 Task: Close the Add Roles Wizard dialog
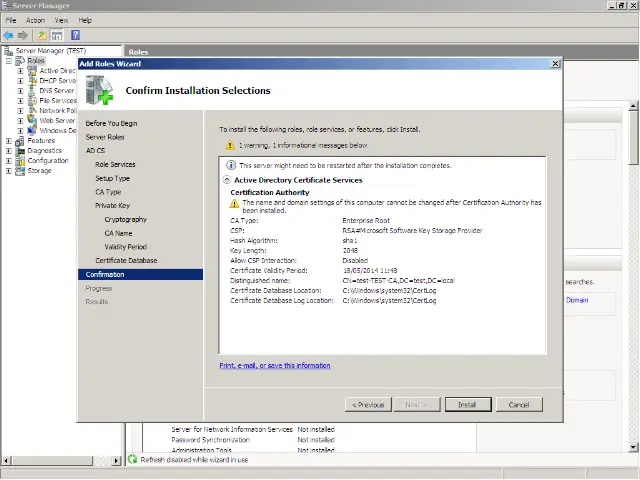(x=555, y=64)
